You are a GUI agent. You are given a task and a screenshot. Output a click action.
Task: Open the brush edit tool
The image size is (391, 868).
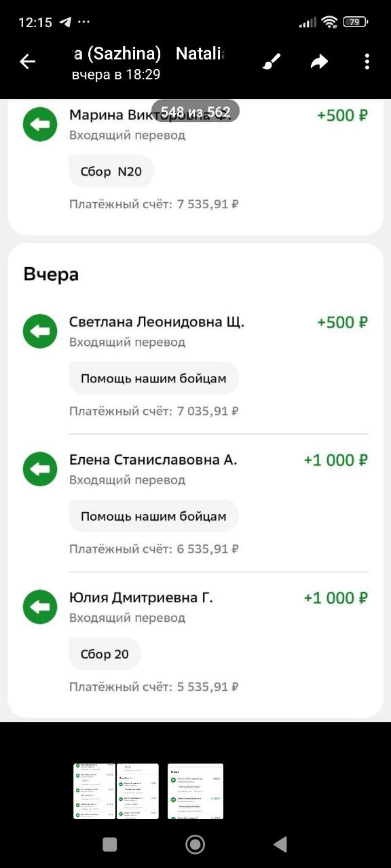click(x=272, y=62)
